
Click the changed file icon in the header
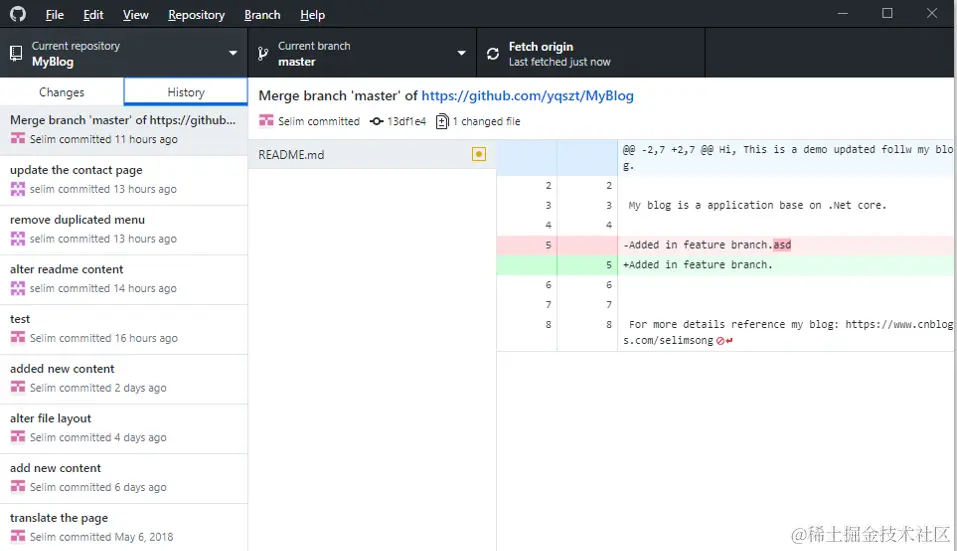pos(442,121)
